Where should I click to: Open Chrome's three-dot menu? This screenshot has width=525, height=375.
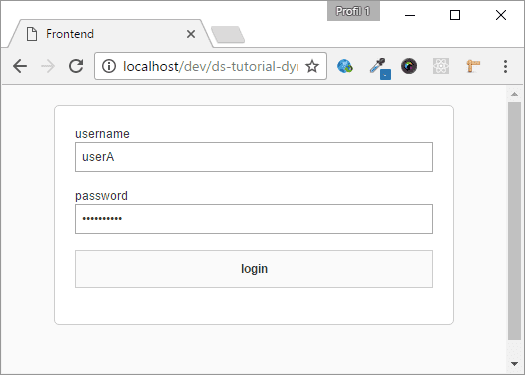tap(505, 66)
